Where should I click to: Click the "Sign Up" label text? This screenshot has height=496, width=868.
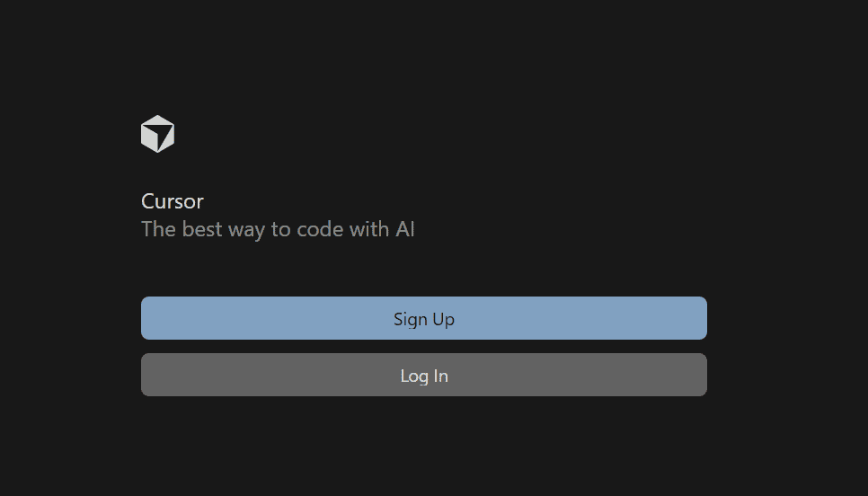[423, 319]
